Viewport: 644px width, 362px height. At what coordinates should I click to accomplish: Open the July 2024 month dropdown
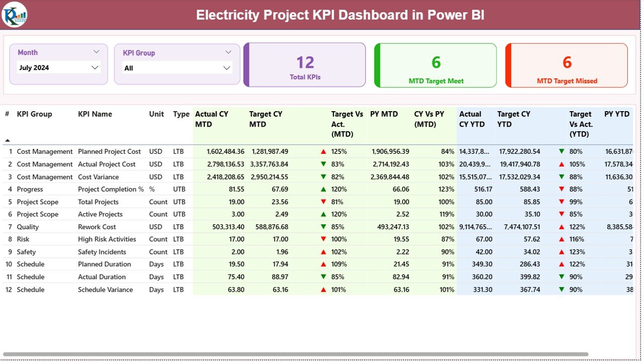click(95, 67)
